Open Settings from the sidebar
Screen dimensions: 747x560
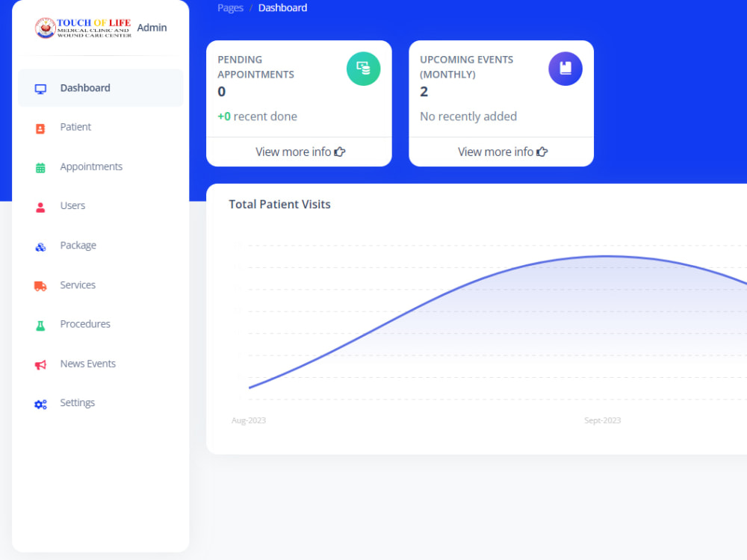coord(101,403)
